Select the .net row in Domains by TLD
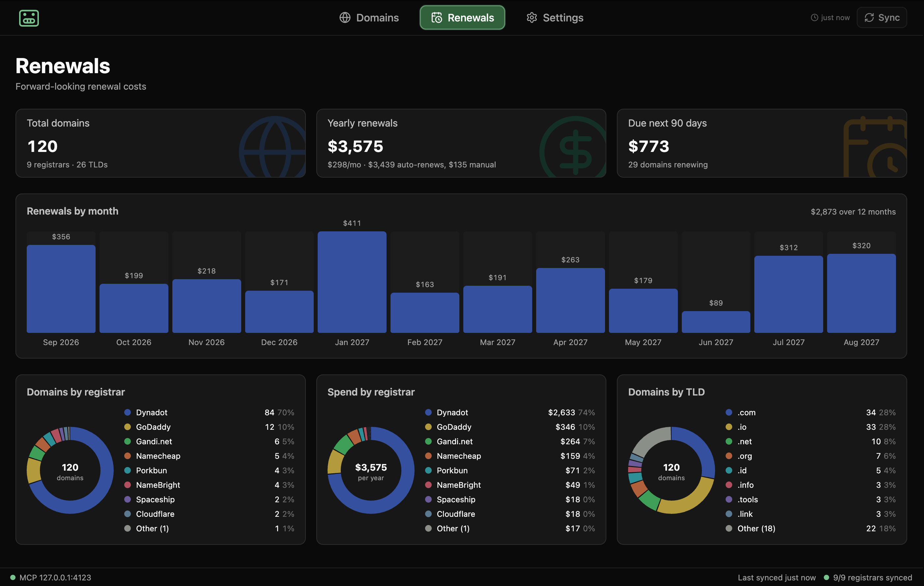 tap(810, 441)
